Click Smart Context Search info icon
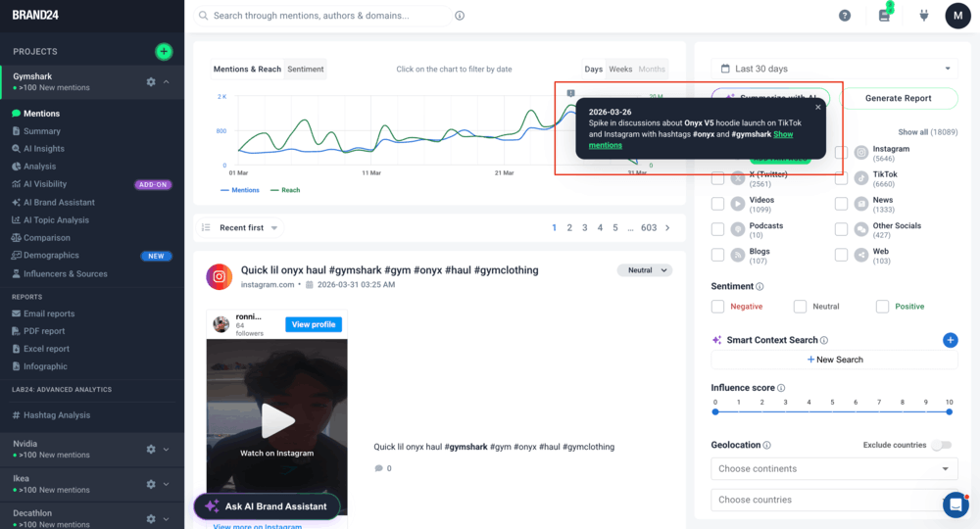980x529 pixels. (824, 340)
